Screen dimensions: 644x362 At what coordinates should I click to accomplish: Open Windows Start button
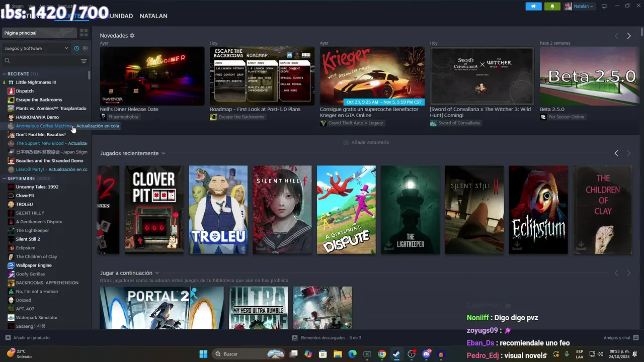click(203, 354)
